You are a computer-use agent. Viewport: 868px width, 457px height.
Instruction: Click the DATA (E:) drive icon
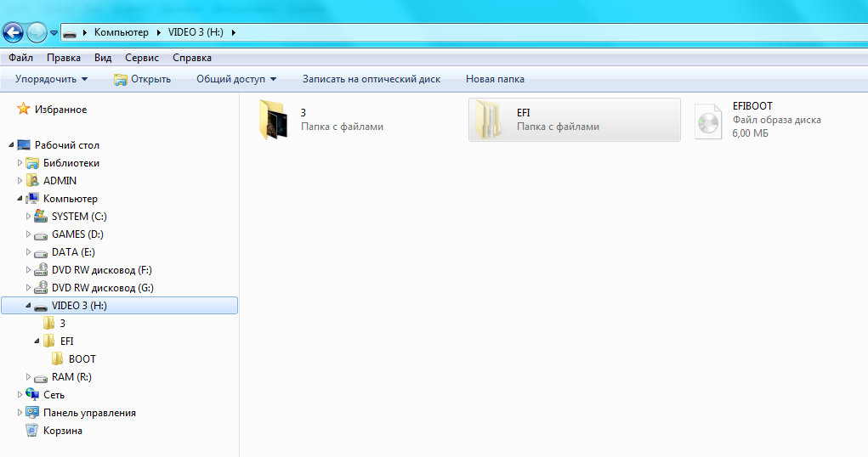click(41, 253)
